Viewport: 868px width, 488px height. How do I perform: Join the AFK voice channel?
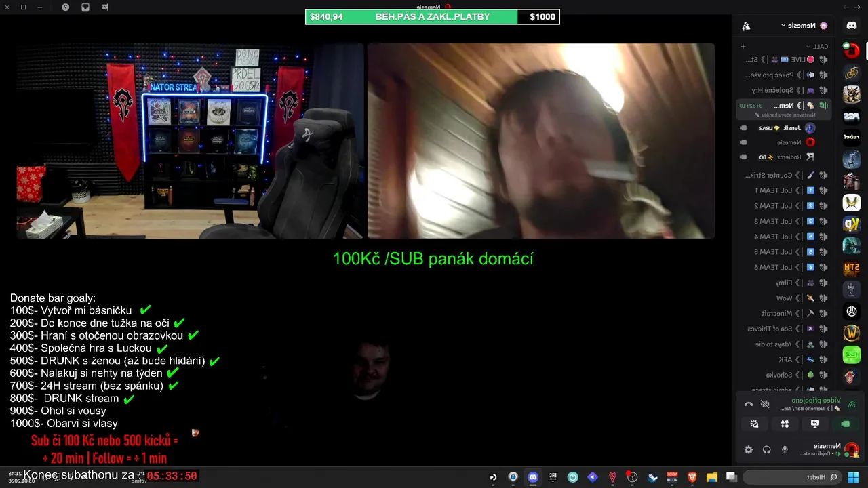point(785,359)
